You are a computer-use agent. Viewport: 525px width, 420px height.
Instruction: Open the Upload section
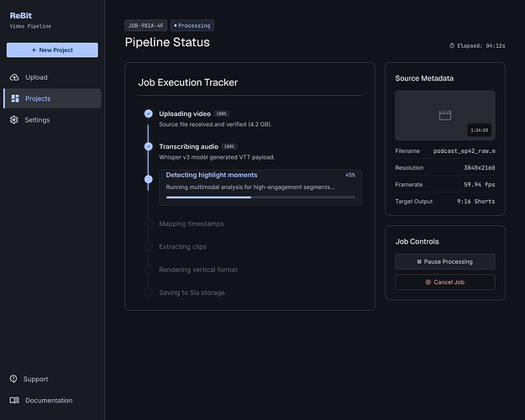point(52,77)
